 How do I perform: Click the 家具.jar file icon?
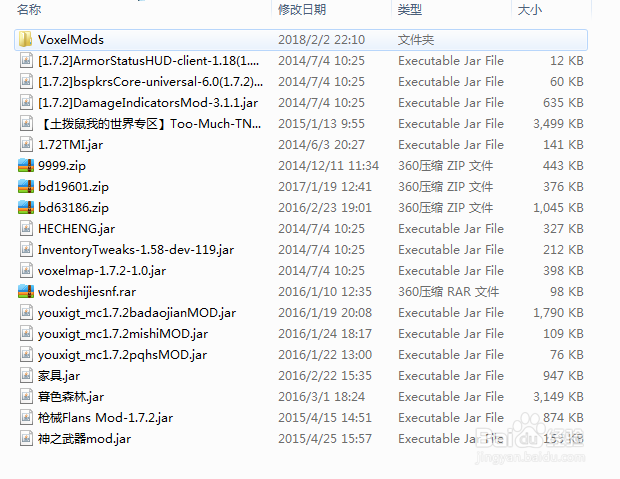tap(26, 375)
